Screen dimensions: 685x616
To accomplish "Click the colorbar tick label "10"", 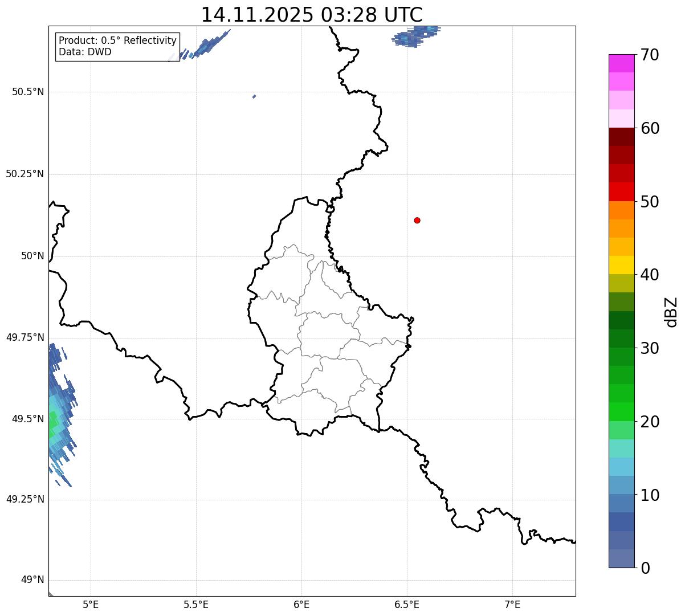I will 649,495.
